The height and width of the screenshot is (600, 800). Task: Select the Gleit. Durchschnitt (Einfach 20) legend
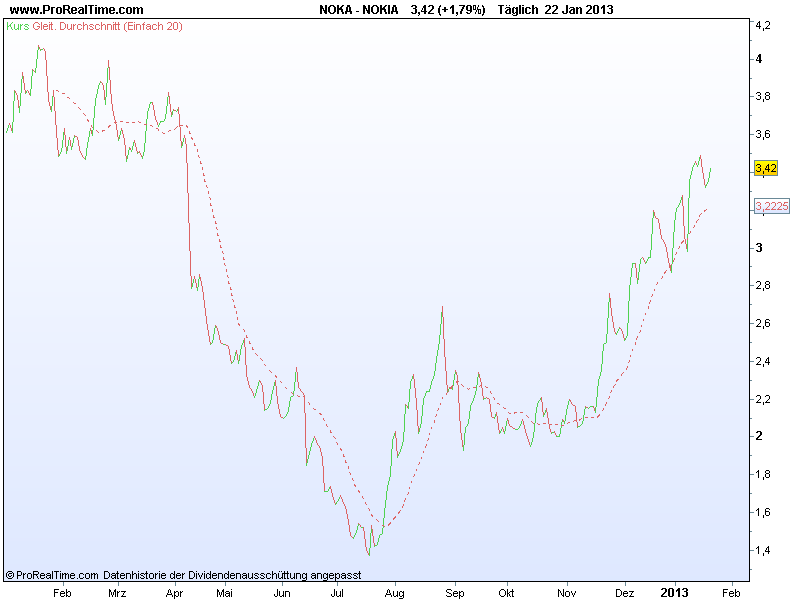[x=107, y=26]
